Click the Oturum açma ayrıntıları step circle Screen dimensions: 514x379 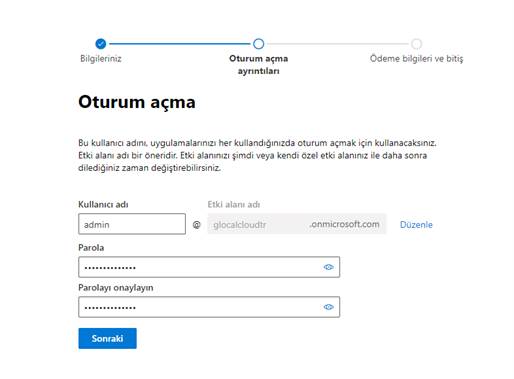coord(258,44)
